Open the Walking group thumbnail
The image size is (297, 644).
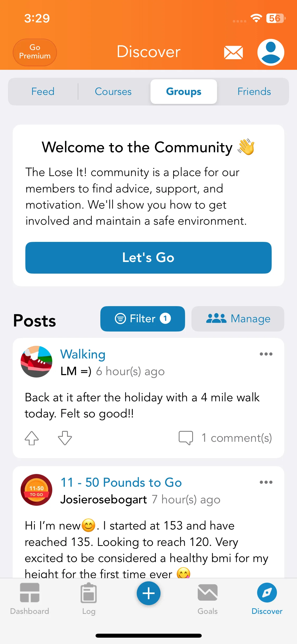tap(36, 362)
